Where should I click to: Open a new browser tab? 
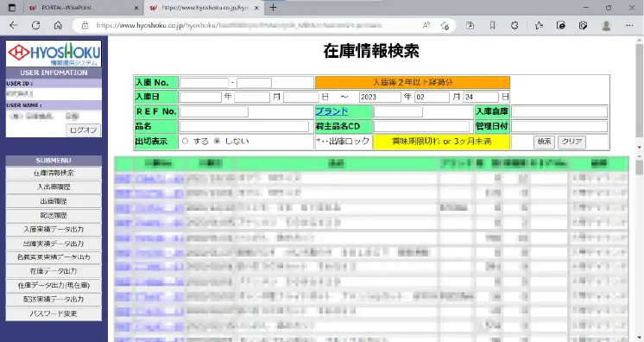point(273,8)
